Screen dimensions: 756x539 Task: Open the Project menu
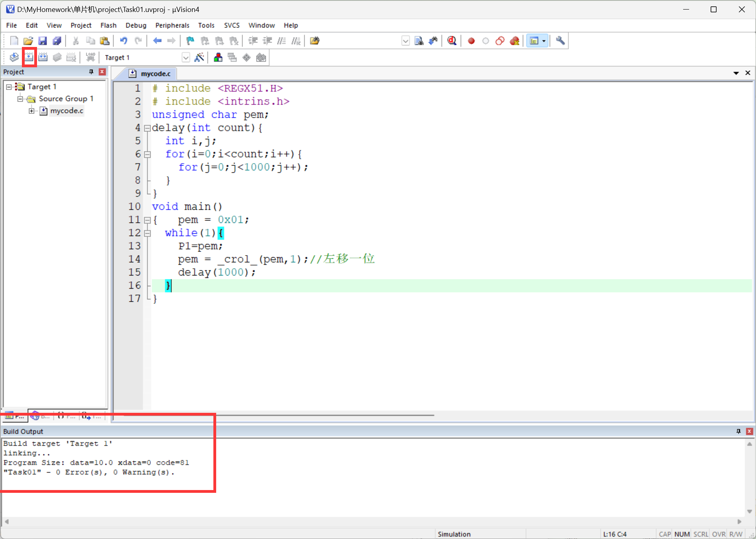pos(81,25)
